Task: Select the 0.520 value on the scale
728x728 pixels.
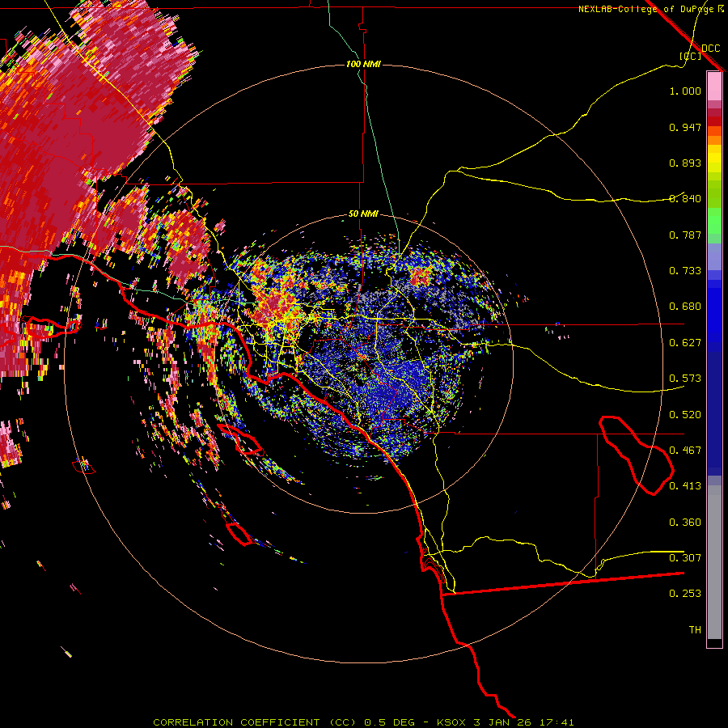Action: [685, 415]
